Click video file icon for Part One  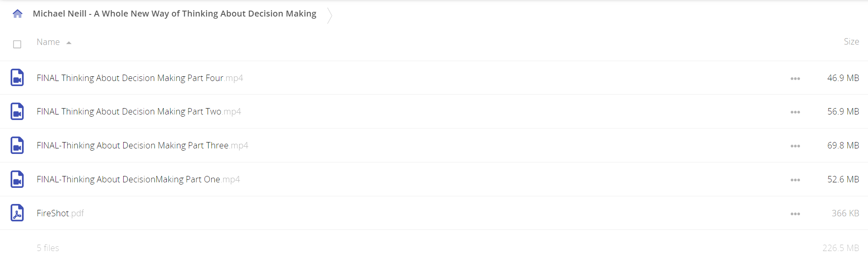(17, 179)
